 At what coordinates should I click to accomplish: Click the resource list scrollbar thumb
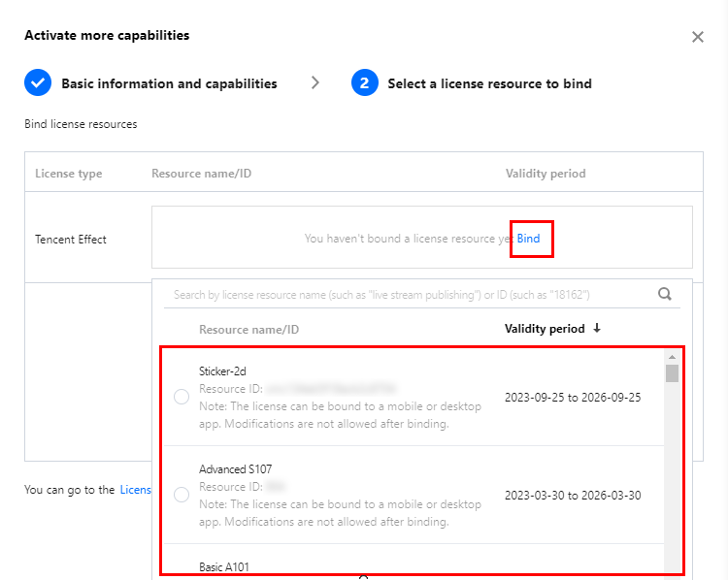[x=672, y=374]
